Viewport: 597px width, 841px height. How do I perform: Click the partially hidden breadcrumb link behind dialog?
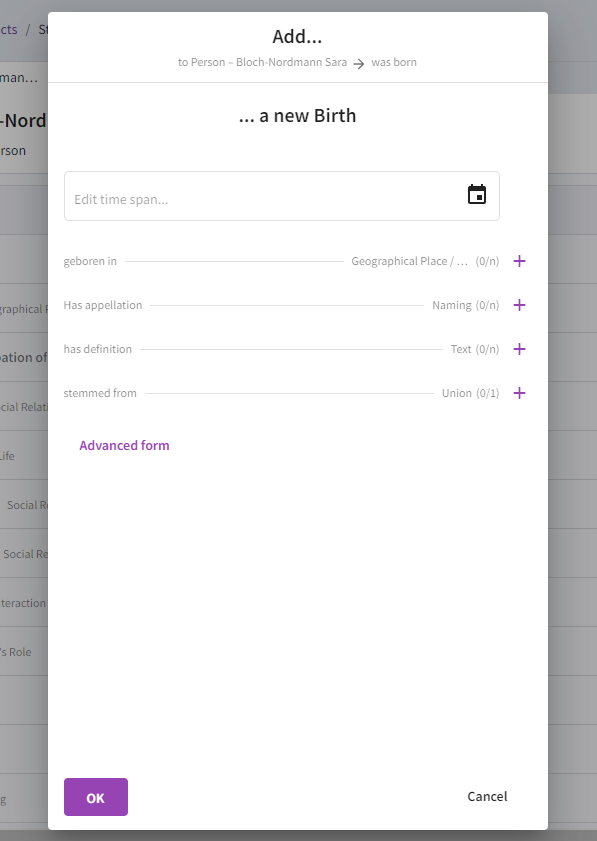pos(9,29)
